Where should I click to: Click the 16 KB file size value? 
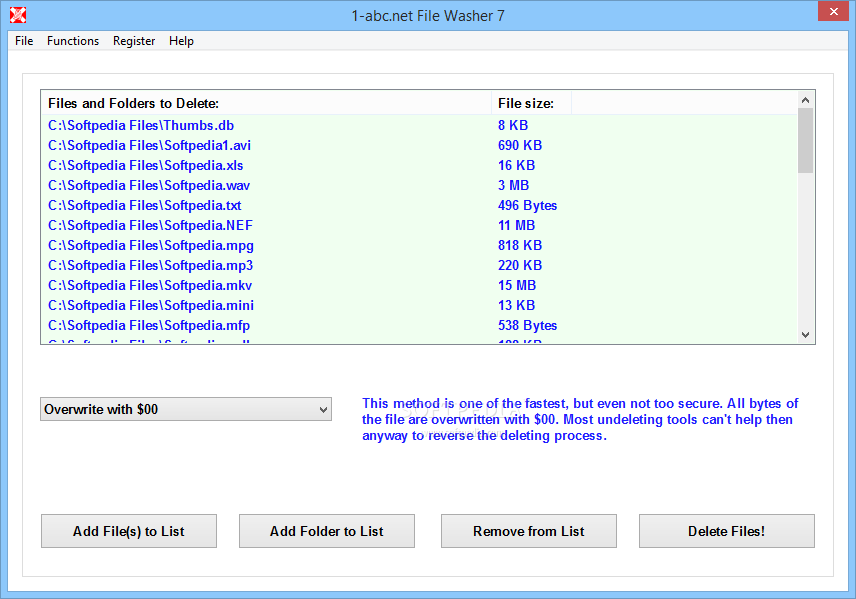click(x=516, y=165)
